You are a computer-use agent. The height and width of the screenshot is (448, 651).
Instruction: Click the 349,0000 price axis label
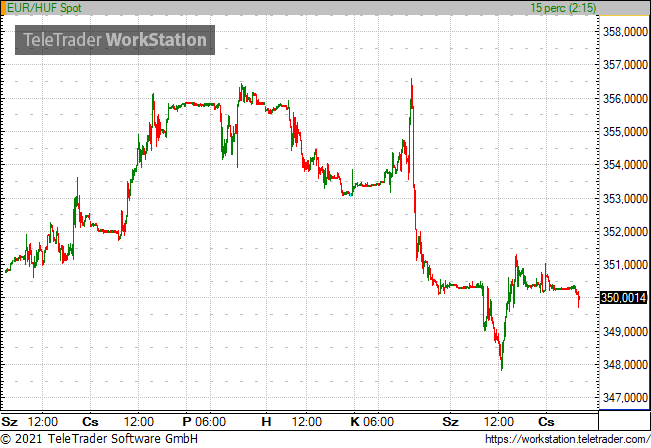pyautogui.click(x=625, y=331)
